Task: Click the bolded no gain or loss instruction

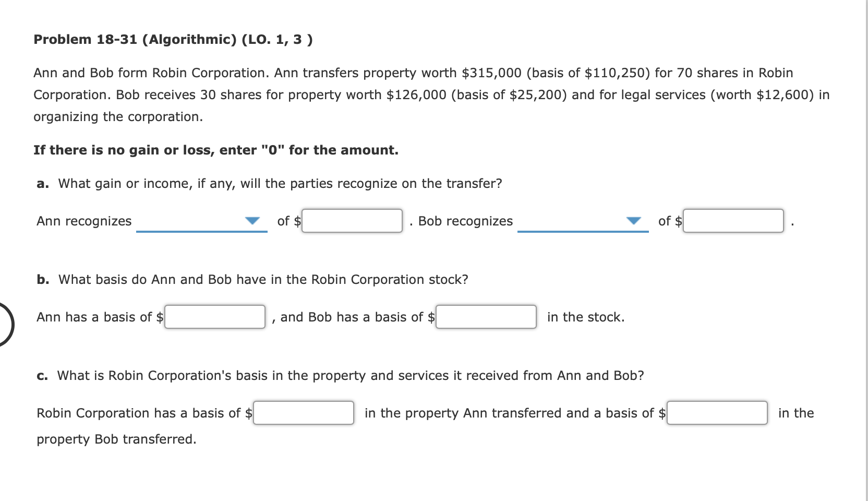Action: pyautogui.click(x=216, y=150)
